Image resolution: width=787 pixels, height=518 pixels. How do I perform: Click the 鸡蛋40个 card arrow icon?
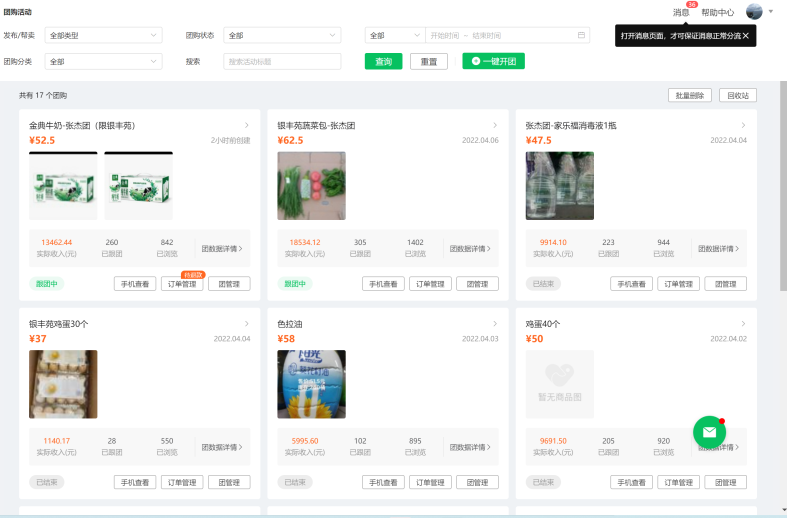click(x=743, y=323)
